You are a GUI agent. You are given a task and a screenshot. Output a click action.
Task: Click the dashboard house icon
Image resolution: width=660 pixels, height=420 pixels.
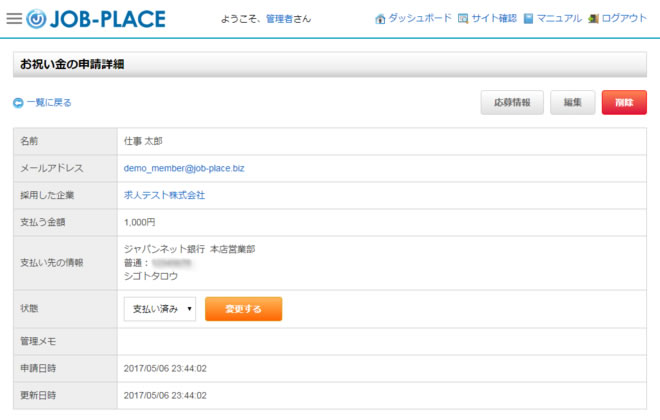coord(380,19)
